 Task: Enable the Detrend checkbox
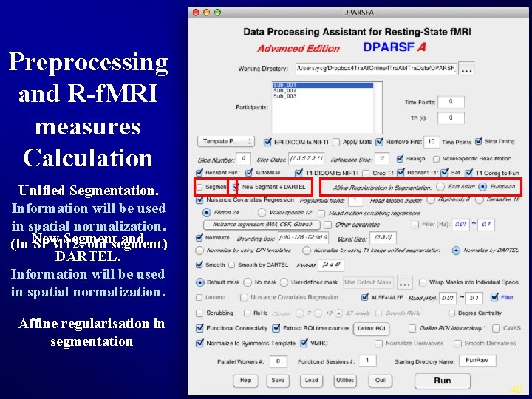pyautogui.click(x=199, y=298)
